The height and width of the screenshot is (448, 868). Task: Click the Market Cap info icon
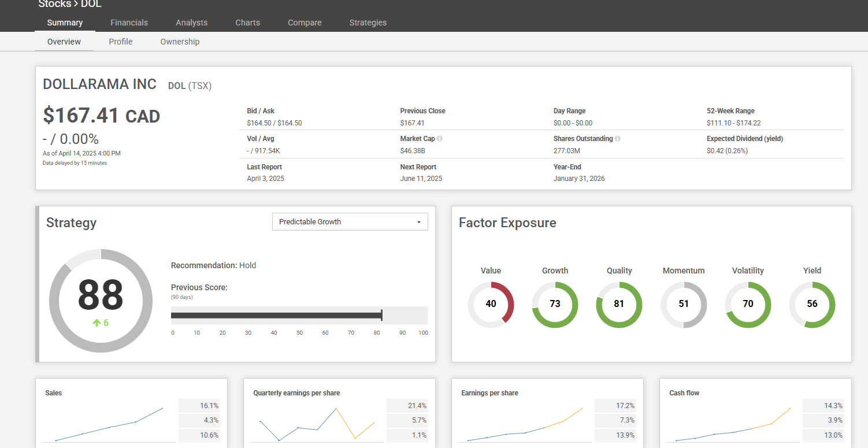pos(440,139)
